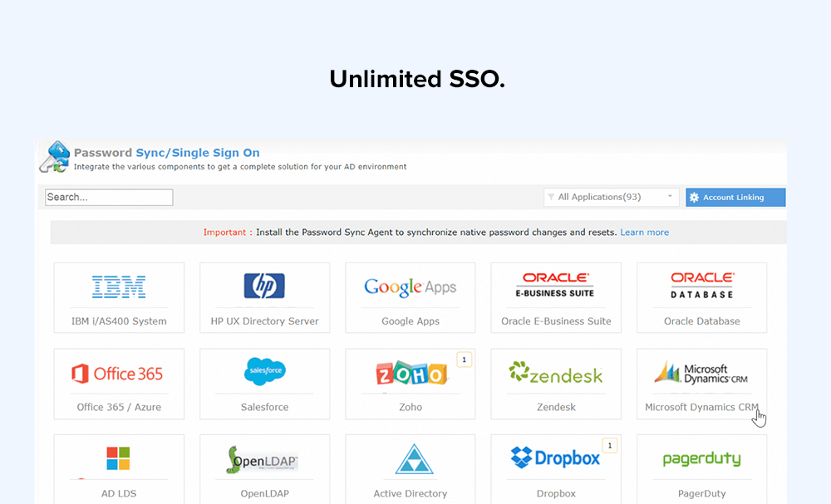Click the Google Apps logo
The width and height of the screenshot is (831, 504).
pyautogui.click(x=411, y=287)
